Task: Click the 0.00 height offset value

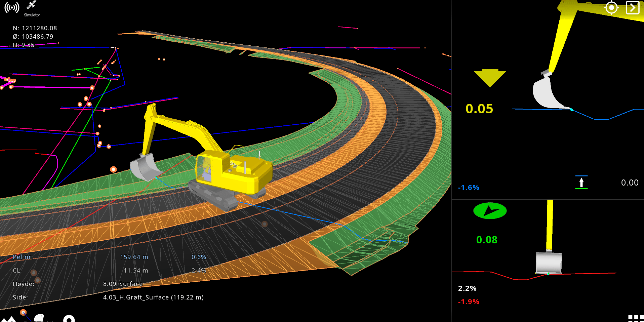Action: click(630, 183)
